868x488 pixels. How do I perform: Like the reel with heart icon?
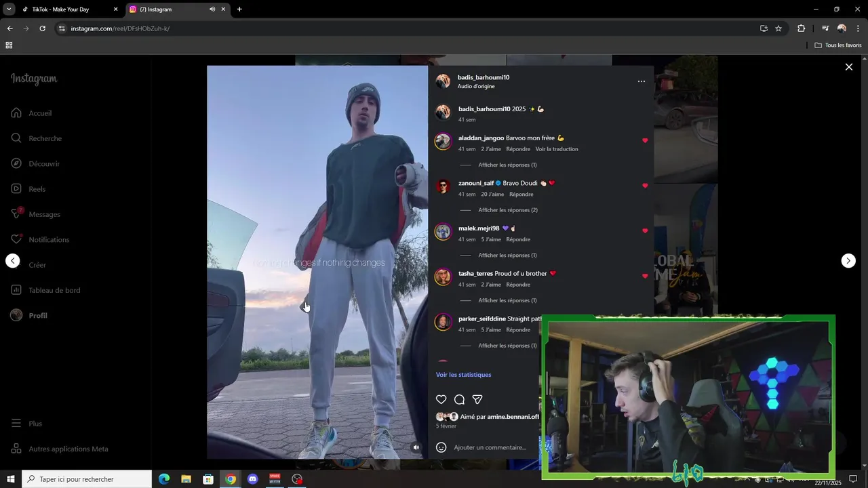pyautogui.click(x=441, y=400)
